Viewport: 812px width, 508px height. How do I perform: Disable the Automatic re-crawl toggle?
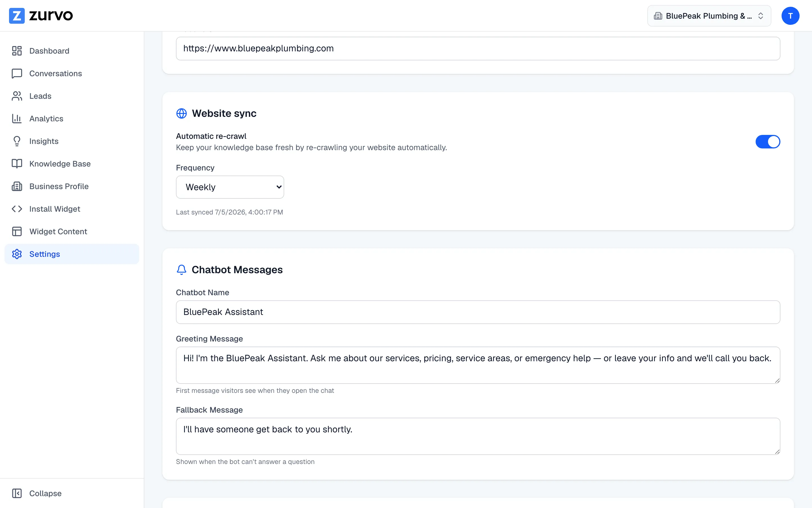point(768,142)
